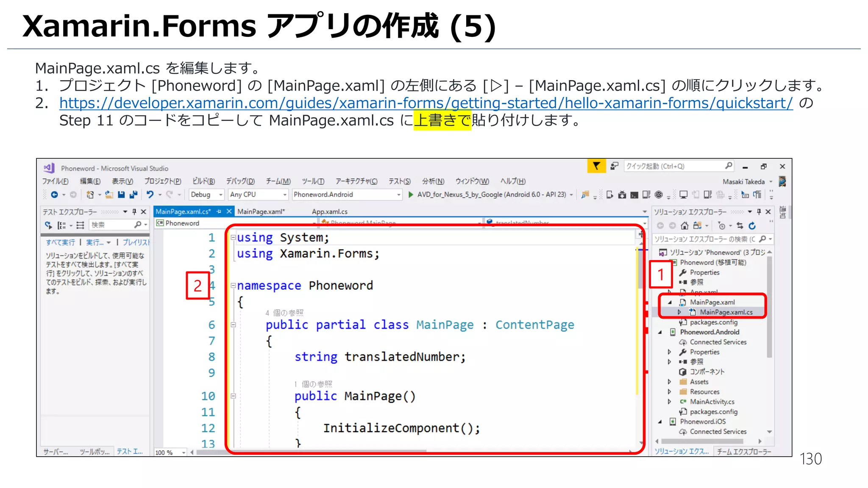Collapse the MainPage class code block
The height and width of the screenshot is (488, 868).
point(233,325)
